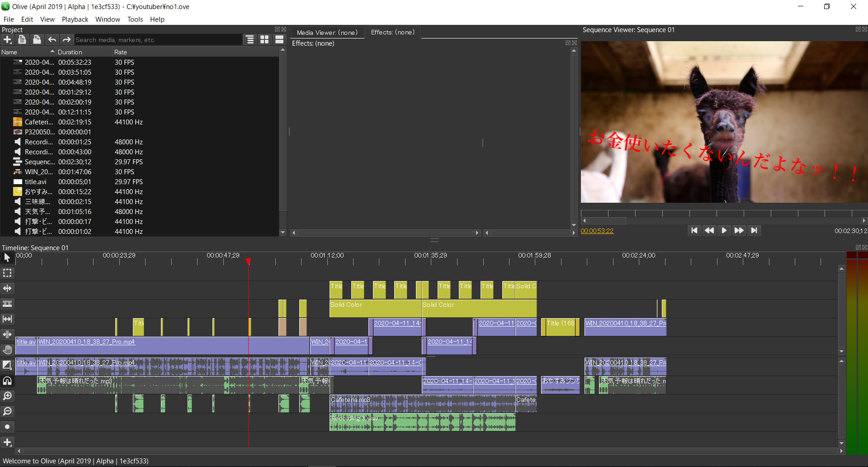Click the timeline ruler at 00:01:12;00
The height and width of the screenshot is (467, 868).
point(327,256)
